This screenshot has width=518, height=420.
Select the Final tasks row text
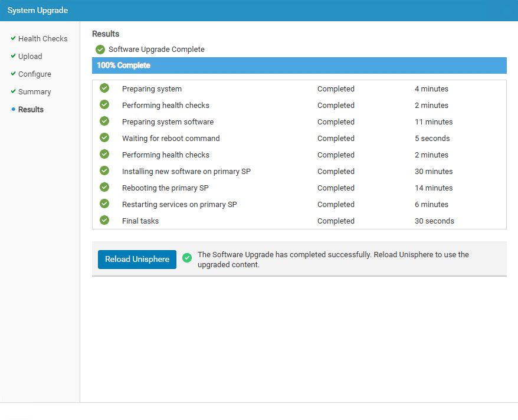(x=140, y=221)
